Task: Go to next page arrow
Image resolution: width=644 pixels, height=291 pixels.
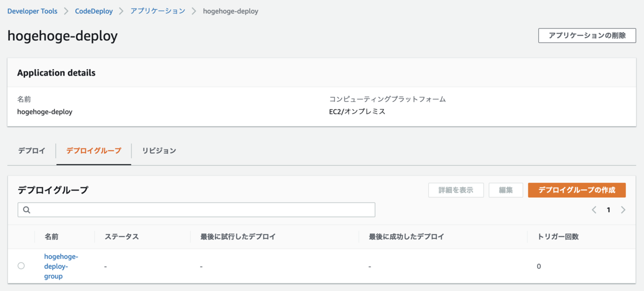Action: point(623,210)
